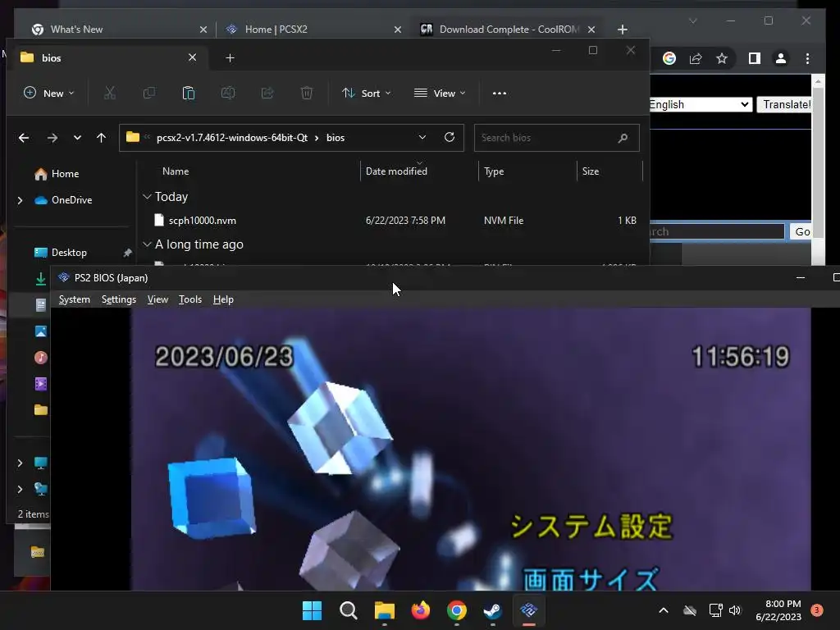
Task: Click Desktop in the navigation pane
Action: point(69,253)
